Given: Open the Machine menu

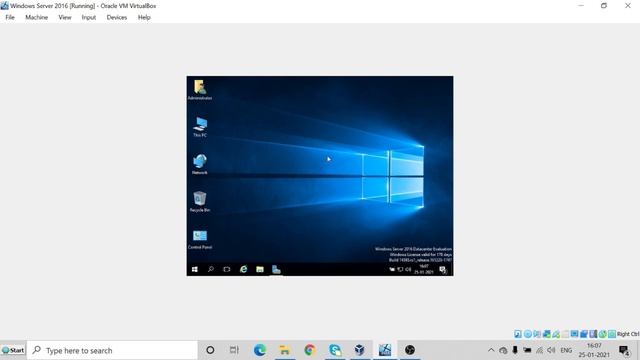Looking at the screenshot, I should point(36,17).
